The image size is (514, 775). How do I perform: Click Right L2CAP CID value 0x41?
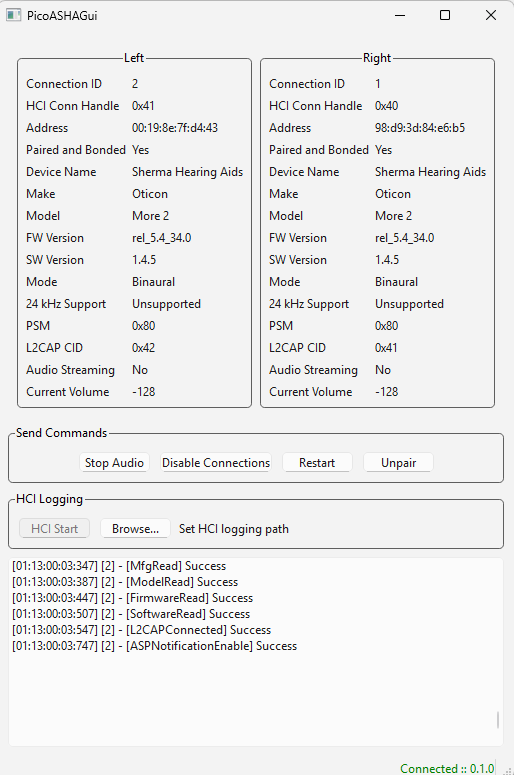click(x=386, y=348)
